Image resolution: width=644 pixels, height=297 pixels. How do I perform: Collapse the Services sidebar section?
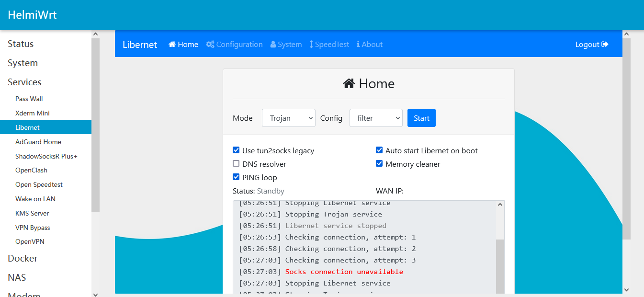(x=24, y=82)
